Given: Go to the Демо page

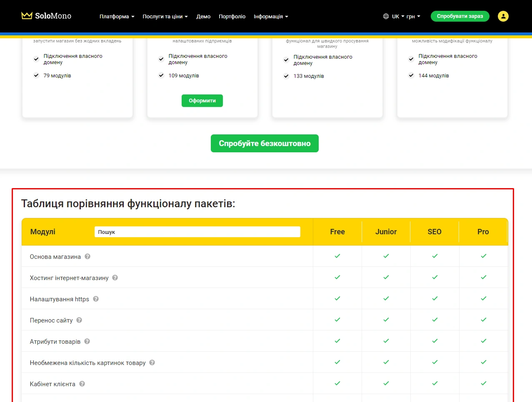Looking at the screenshot, I should 203,17.
